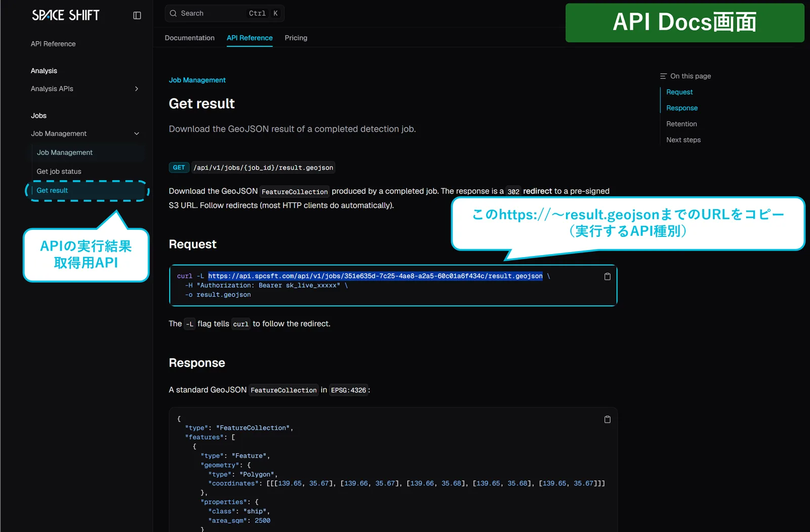Jump to Retention in page outline
Viewport: 810px width, 532px height.
(x=681, y=124)
